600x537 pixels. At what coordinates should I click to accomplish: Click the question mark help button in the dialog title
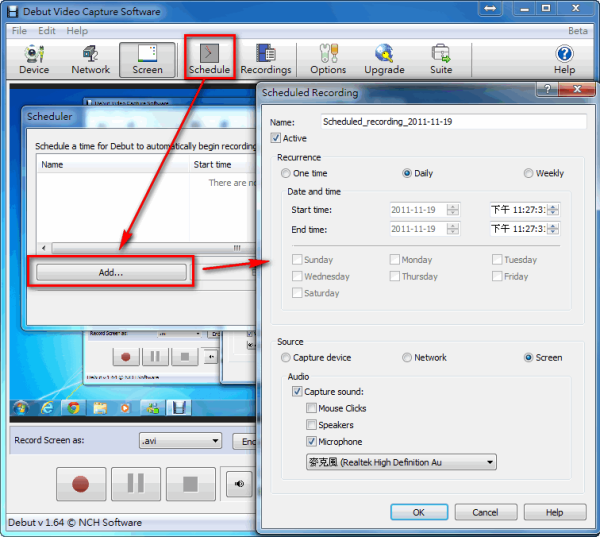click(548, 89)
